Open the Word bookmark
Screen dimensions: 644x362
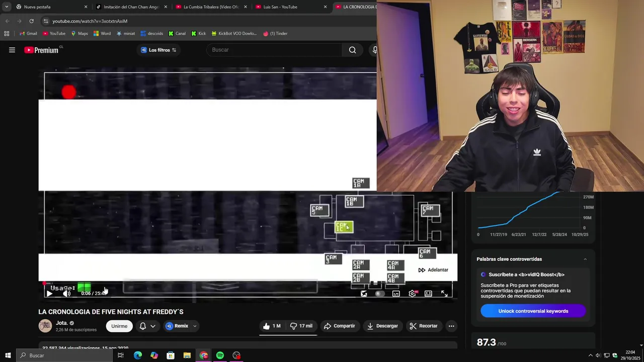click(102, 34)
